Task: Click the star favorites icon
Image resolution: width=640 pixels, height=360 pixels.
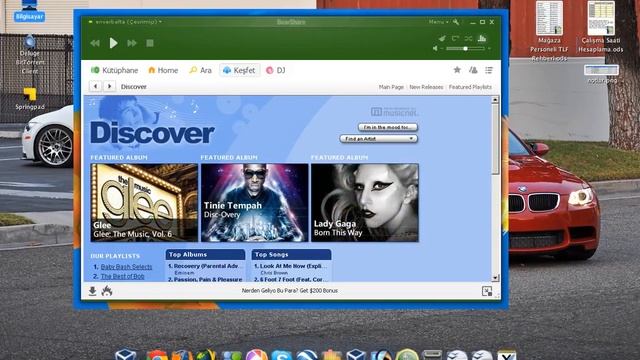Action: (457, 70)
